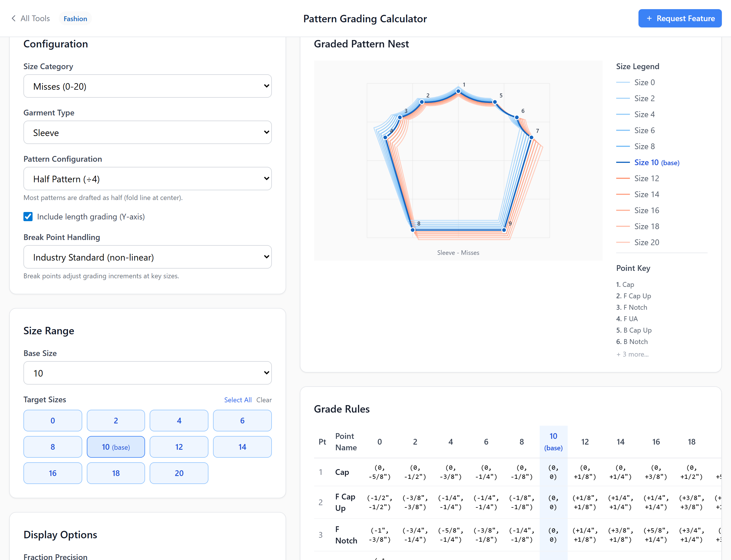
Task: Open the Break Point Handling dropdown
Action: click(148, 257)
